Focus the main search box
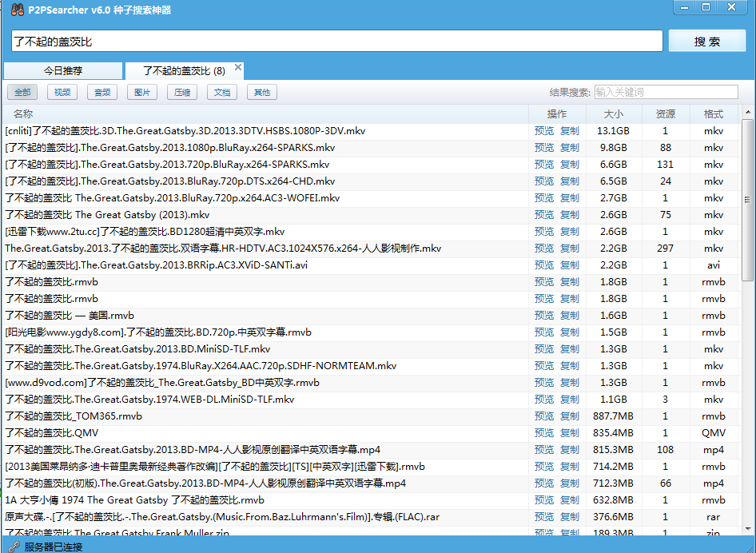 point(337,42)
